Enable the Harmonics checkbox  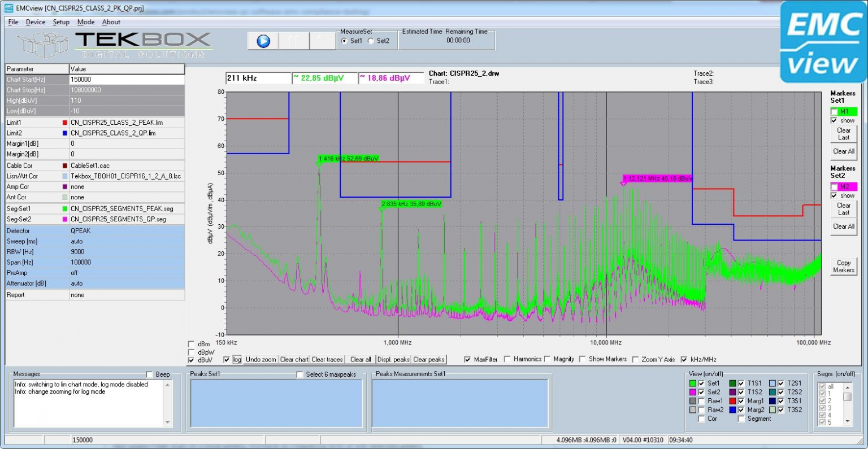[x=507, y=359]
